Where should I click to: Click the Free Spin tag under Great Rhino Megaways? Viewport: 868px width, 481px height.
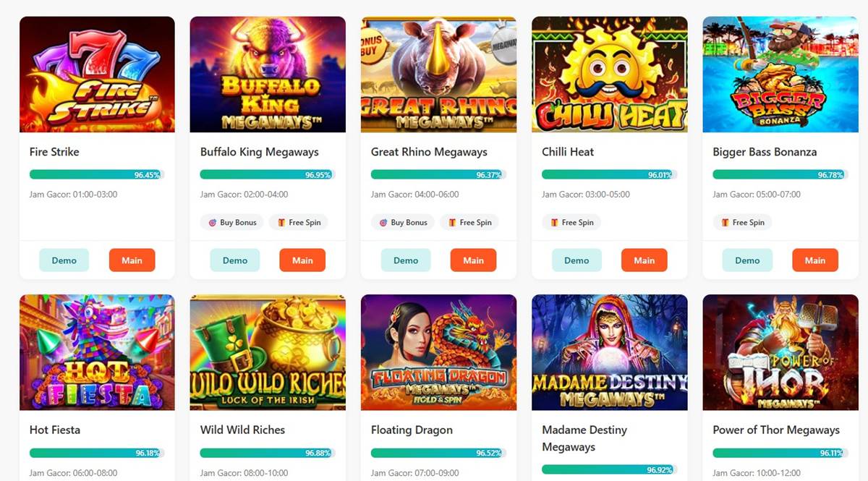coord(469,223)
